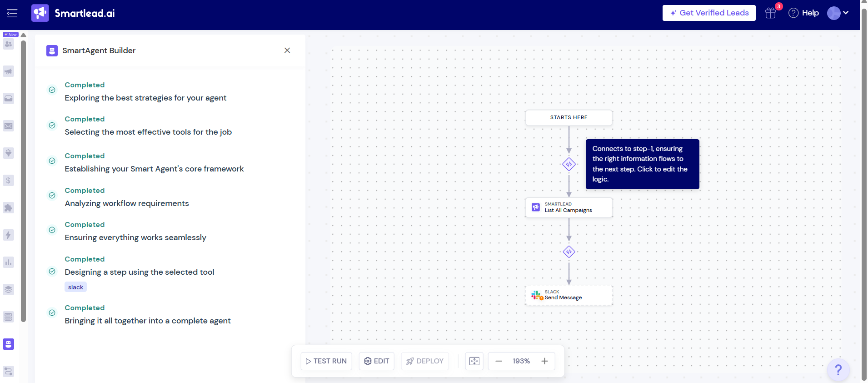Open the people/leads sidebar icon
Image resolution: width=868 pixels, height=383 pixels.
point(9,44)
